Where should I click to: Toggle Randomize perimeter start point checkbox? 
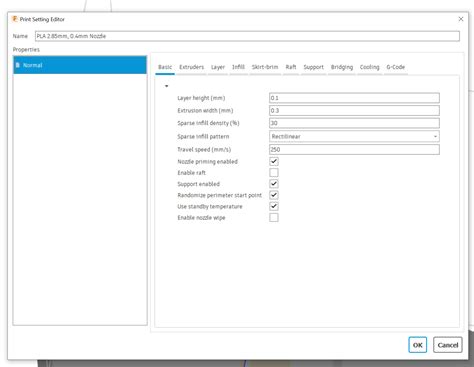[274, 195]
